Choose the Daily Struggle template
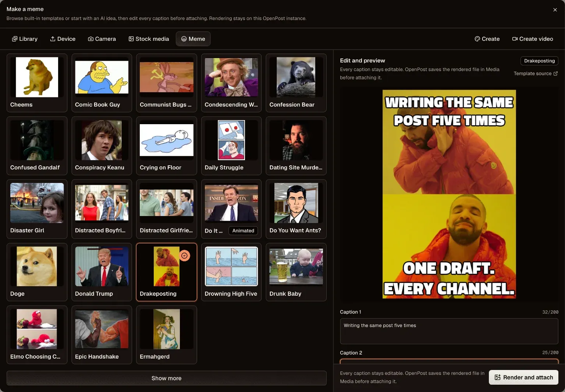The image size is (565, 392). tap(231, 145)
